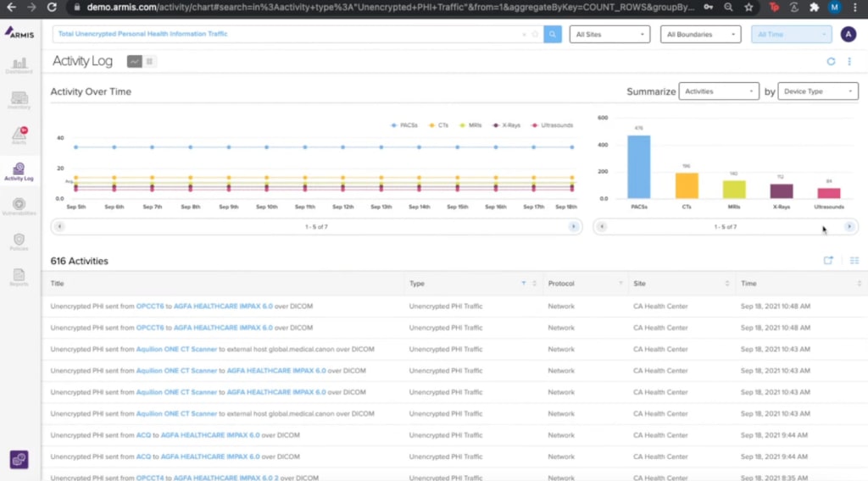Toggle MRIs series in chart legend
This screenshot has width=868, height=481.
pos(470,125)
